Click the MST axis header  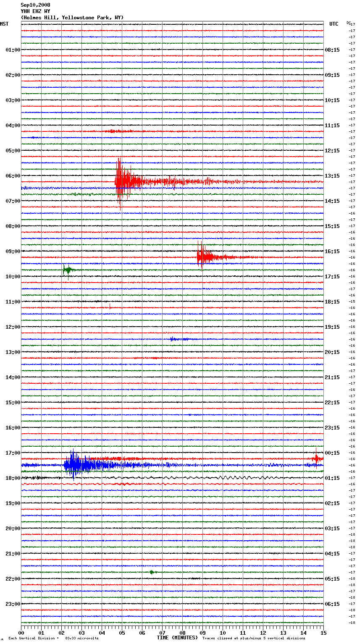point(4,24)
